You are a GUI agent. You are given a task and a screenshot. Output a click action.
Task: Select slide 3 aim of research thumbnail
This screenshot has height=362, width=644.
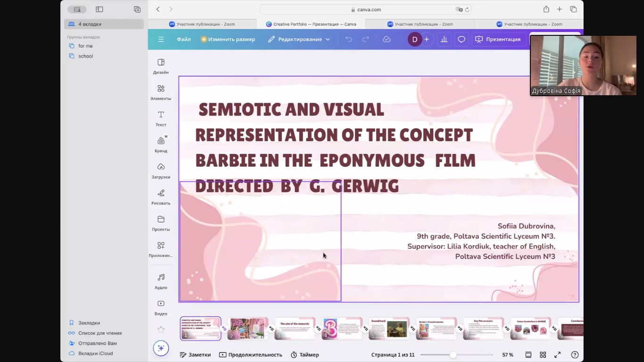pos(295,328)
